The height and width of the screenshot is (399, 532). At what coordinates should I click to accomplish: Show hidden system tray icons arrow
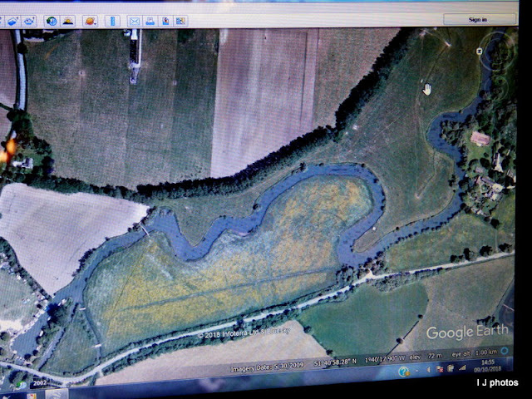coord(417,370)
